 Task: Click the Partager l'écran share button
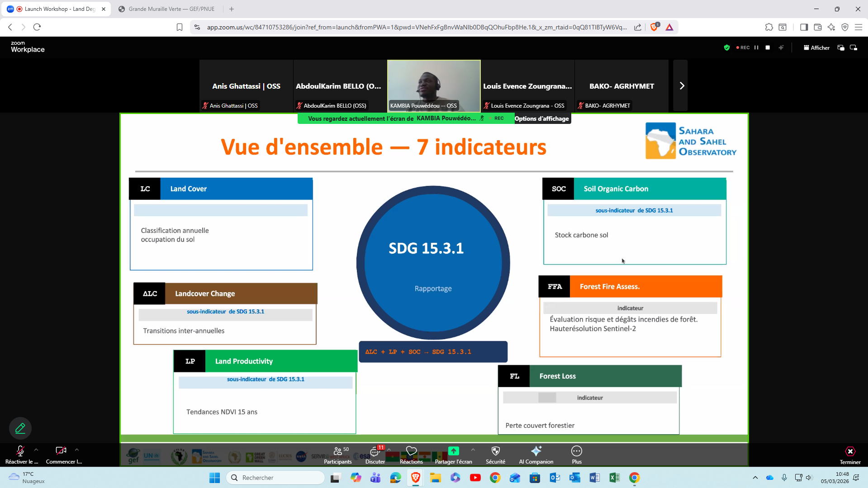click(453, 455)
